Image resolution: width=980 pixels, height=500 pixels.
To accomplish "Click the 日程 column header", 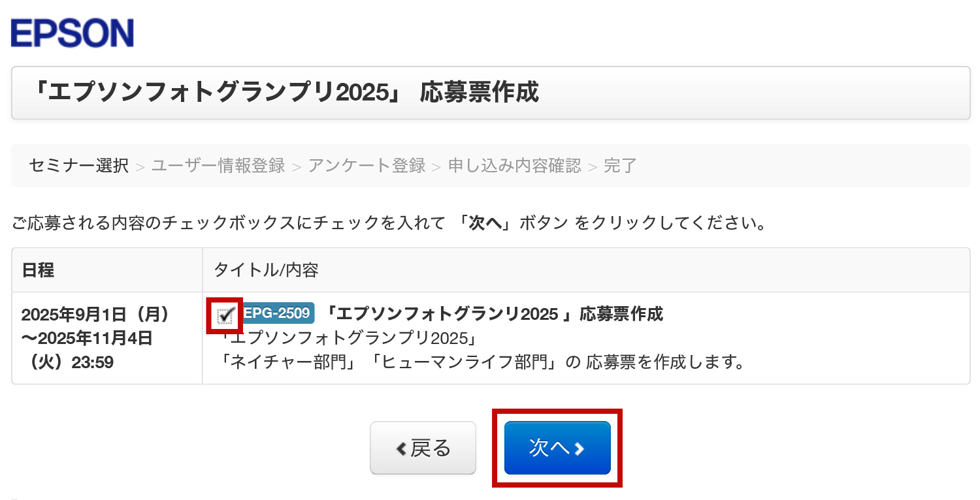I will click(x=38, y=270).
